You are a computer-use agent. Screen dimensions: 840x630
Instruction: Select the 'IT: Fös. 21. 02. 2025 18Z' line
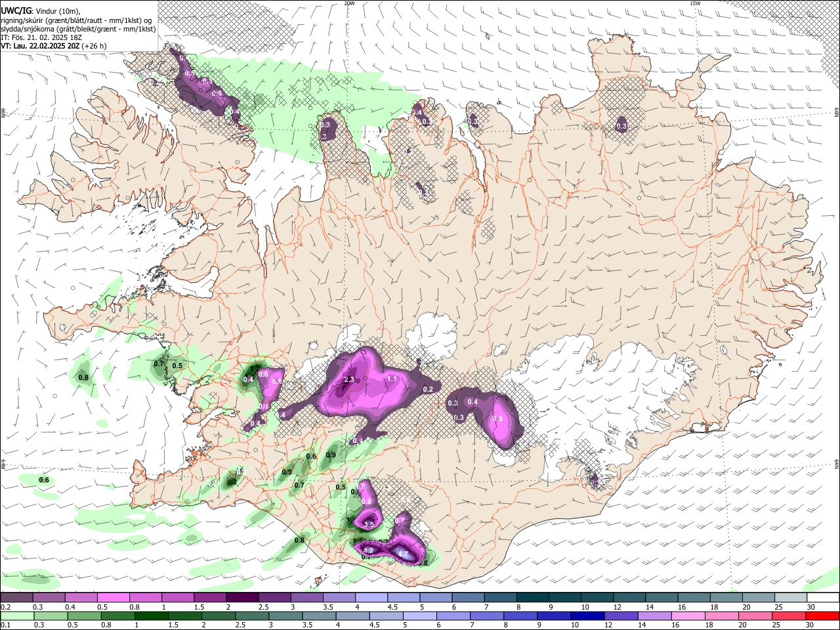pyautogui.click(x=41, y=37)
